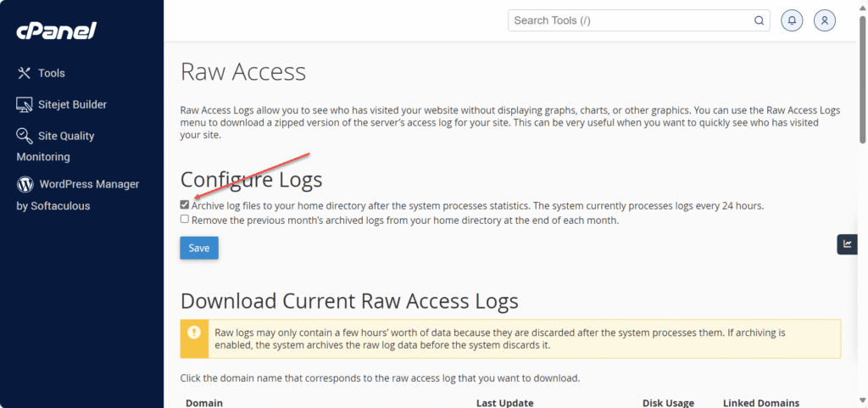Open Site Quality Monitoring link
The image size is (868, 408).
point(66,137)
